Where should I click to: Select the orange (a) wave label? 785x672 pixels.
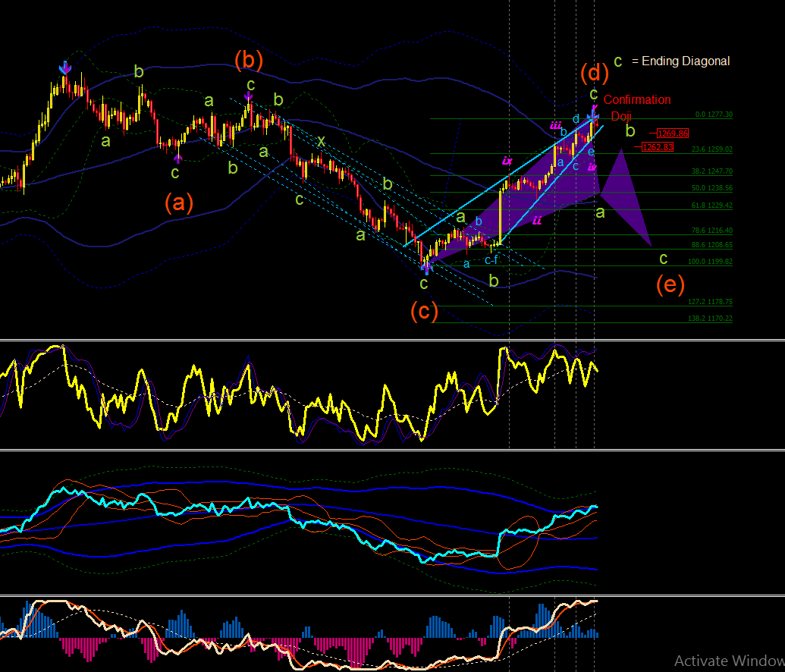tap(179, 203)
